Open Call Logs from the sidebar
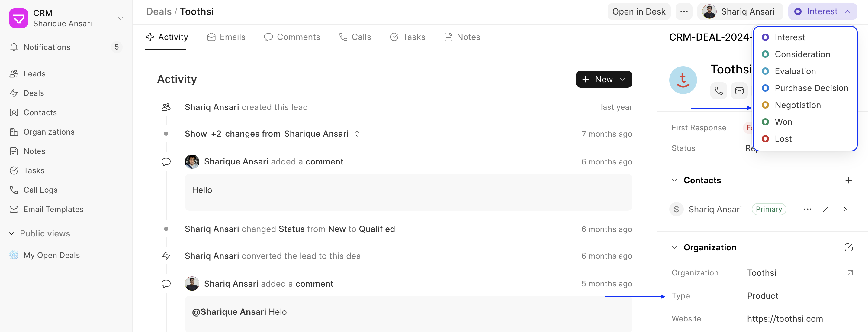Viewport: 868px width, 332px height. pyautogui.click(x=40, y=190)
